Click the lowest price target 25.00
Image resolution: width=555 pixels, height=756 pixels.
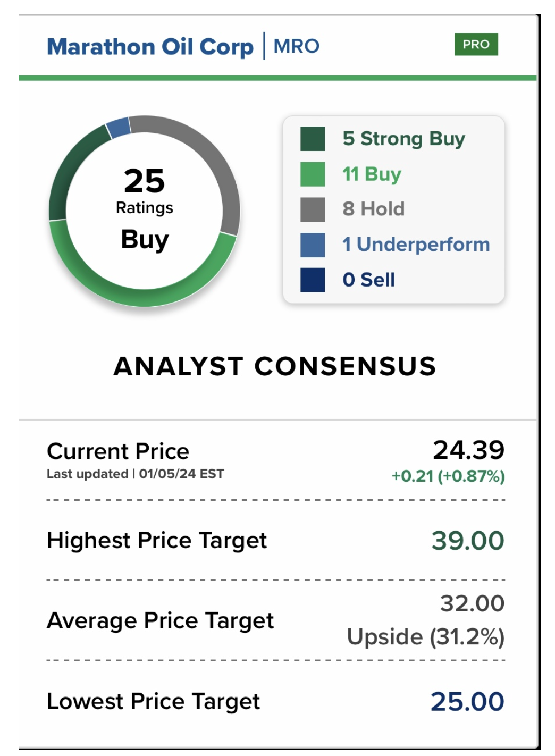tap(467, 702)
